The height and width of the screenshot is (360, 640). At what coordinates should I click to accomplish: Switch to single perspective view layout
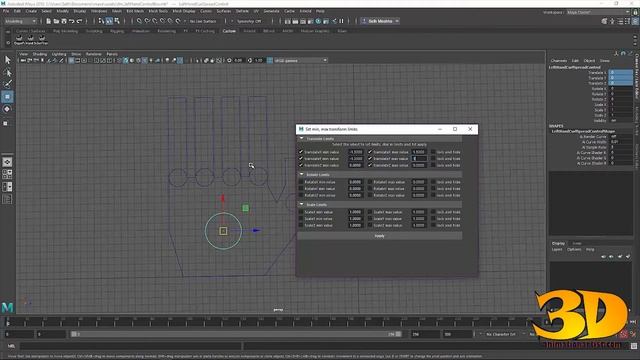(7, 162)
